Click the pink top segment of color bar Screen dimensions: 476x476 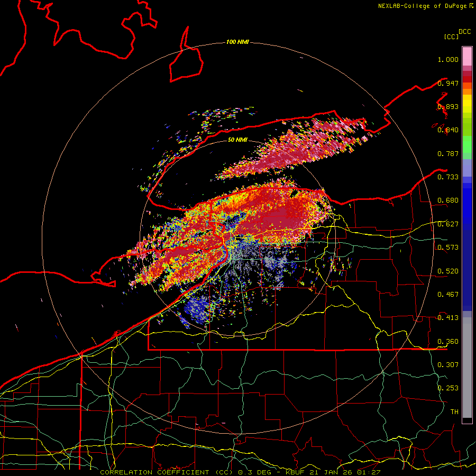point(467,57)
